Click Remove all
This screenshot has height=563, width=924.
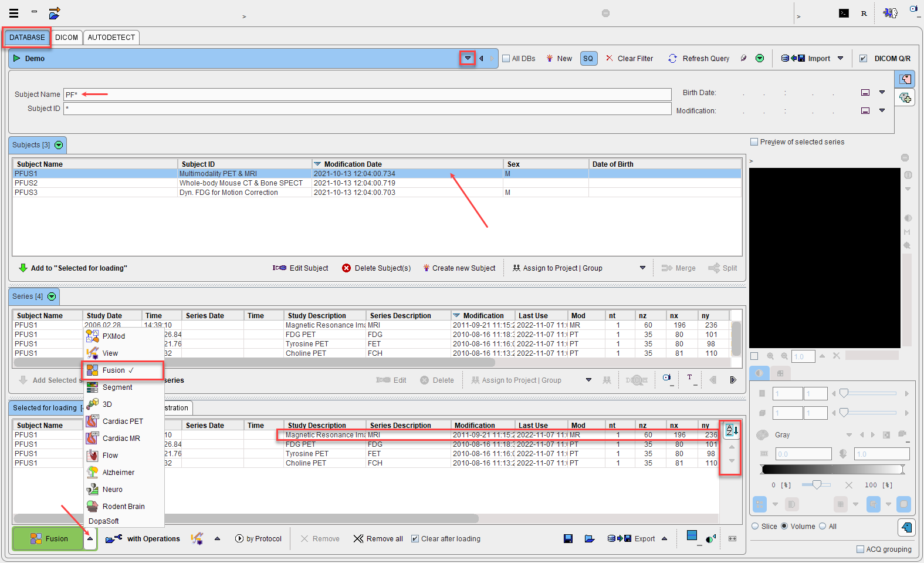pyautogui.click(x=378, y=539)
